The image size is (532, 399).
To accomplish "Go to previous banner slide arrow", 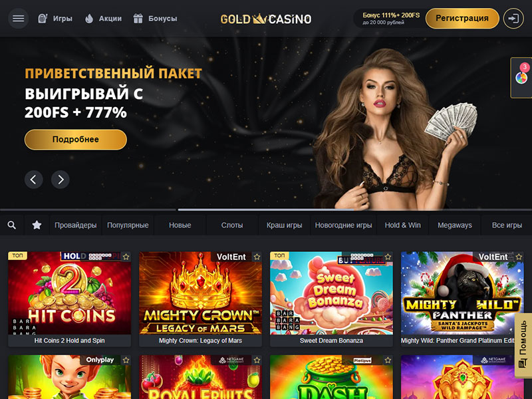I will (34, 179).
